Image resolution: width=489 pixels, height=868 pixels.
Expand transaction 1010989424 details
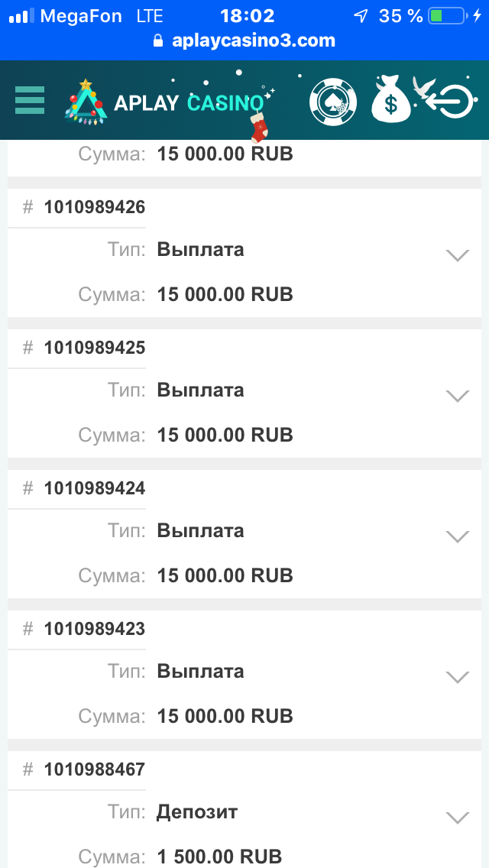(x=457, y=536)
